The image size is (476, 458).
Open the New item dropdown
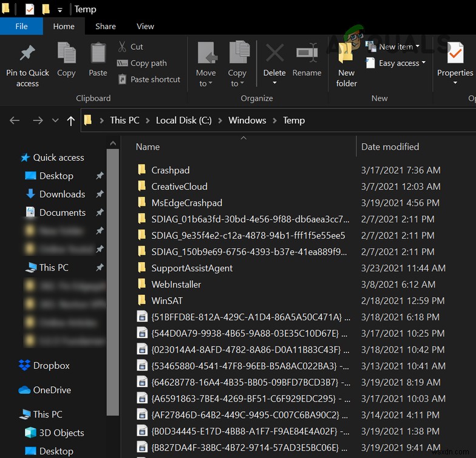[396, 47]
